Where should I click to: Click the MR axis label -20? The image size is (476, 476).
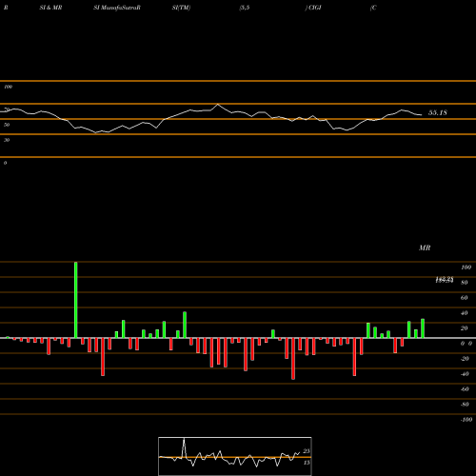tap(465, 359)
